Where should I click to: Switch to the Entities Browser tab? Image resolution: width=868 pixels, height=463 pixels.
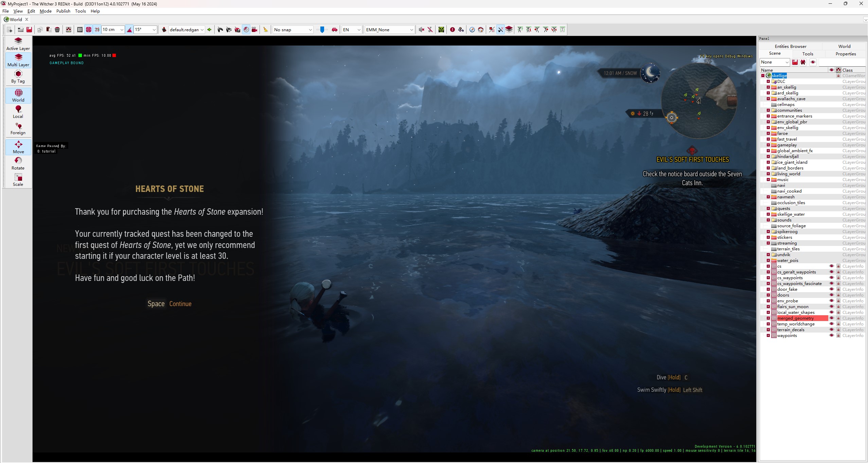click(790, 46)
